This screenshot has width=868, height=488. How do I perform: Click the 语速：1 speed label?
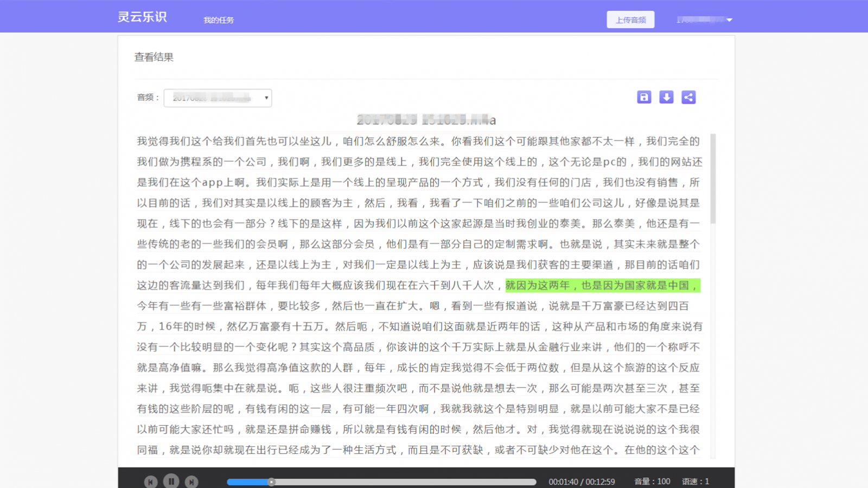[x=695, y=481]
